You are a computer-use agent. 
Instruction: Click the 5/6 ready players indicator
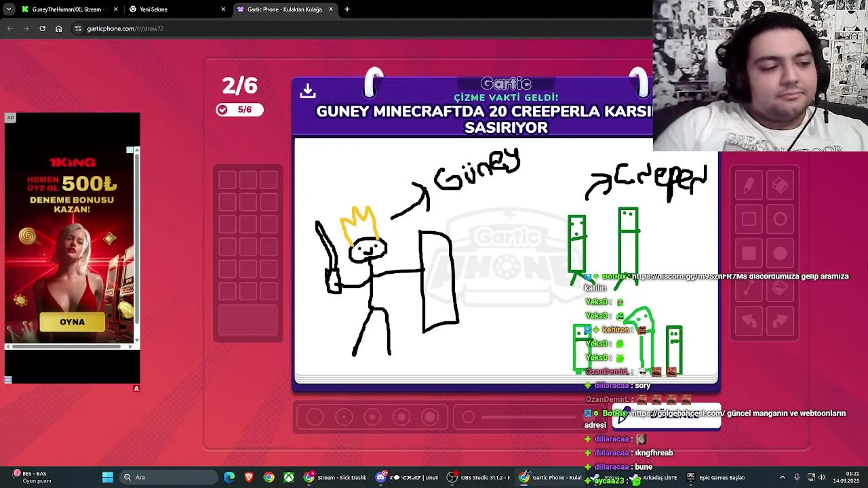click(239, 110)
